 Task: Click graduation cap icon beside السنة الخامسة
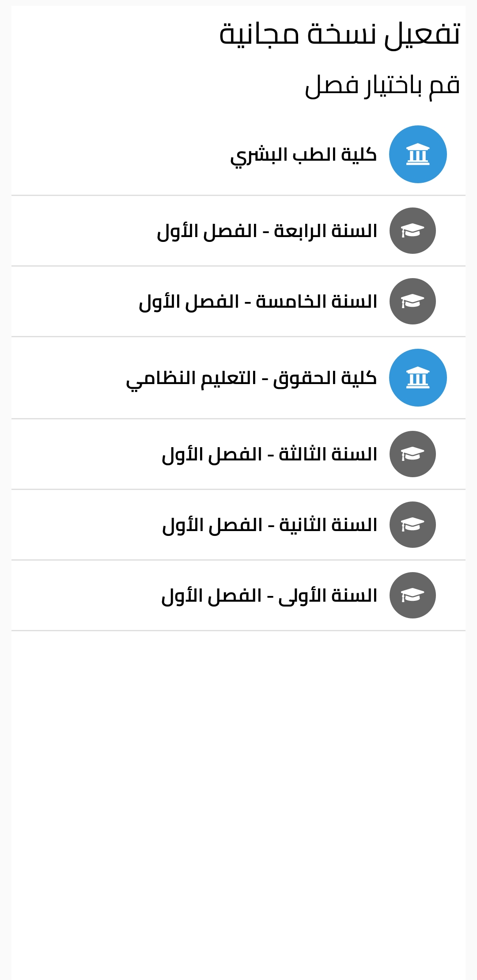413,302
